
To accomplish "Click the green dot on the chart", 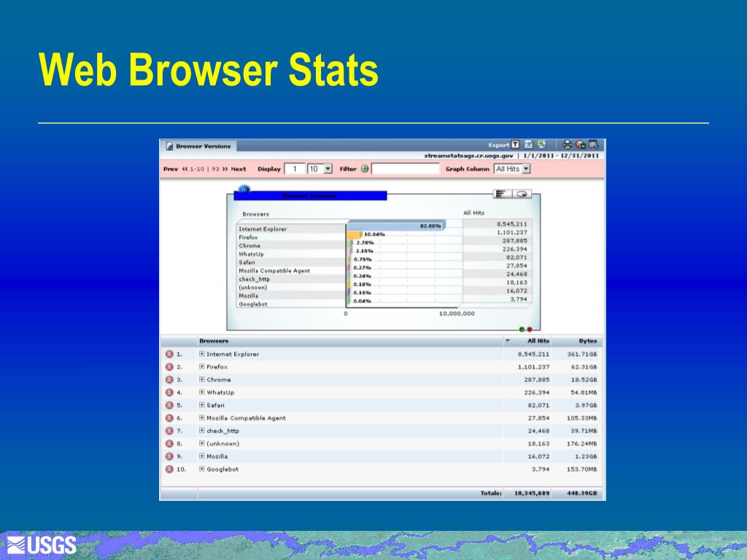I will 522,329.
